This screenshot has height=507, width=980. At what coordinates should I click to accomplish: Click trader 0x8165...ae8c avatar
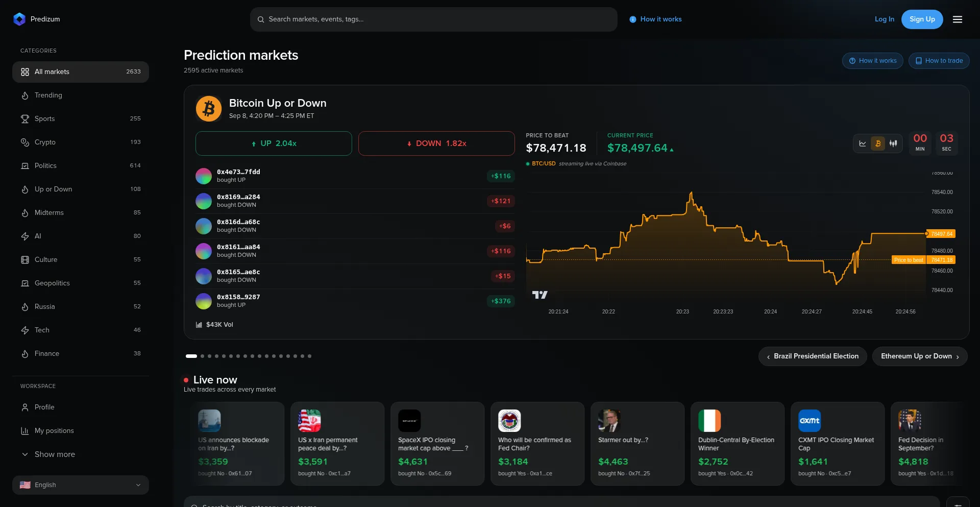pos(204,276)
